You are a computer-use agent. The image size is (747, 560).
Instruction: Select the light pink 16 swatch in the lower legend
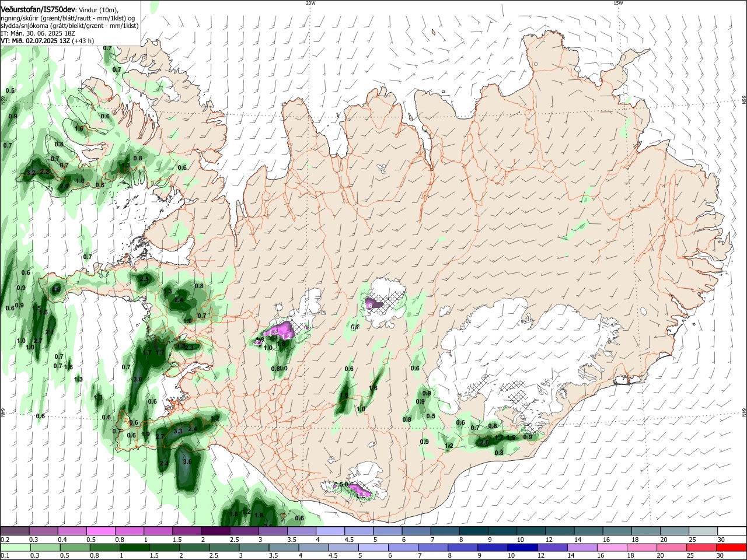(612, 548)
